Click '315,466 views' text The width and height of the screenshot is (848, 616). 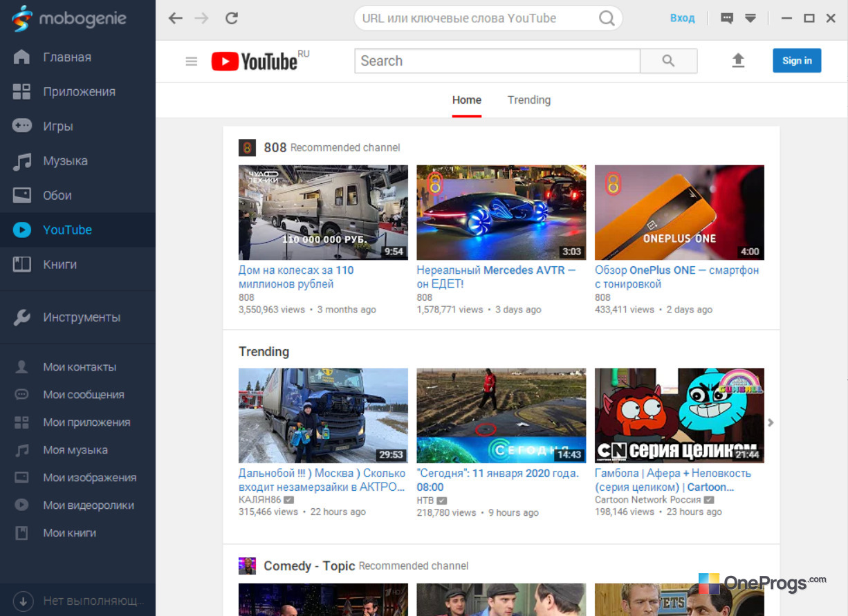pyautogui.click(x=268, y=512)
